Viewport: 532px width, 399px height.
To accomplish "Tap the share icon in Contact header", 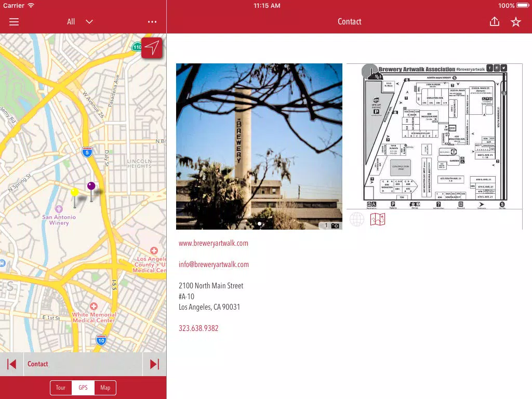I will (495, 22).
